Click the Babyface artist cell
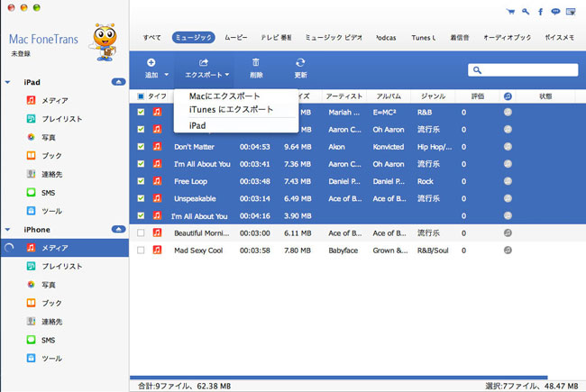The height and width of the screenshot is (392, 586). pyautogui.click(x=343, y=251)
